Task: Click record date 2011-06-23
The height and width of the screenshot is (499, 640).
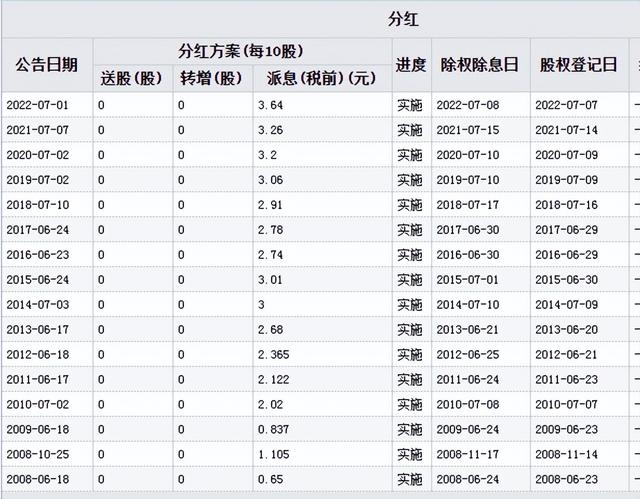Action: 567,379
